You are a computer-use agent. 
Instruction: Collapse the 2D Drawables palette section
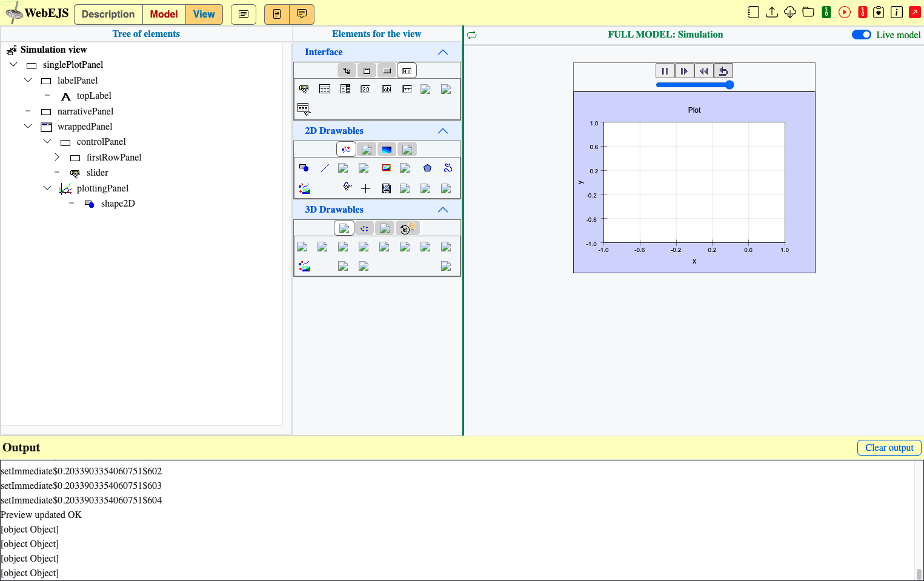click(x=443, y=131)
